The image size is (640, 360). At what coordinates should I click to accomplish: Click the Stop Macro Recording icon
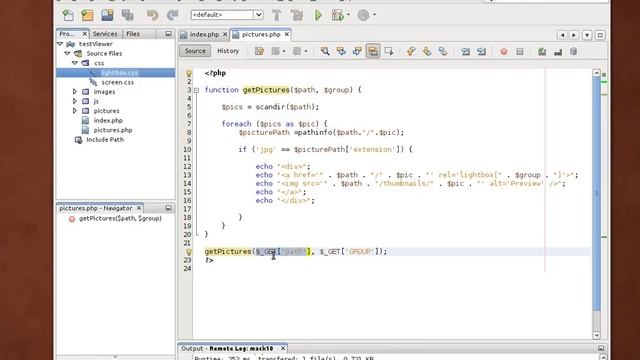coord(520,51)
